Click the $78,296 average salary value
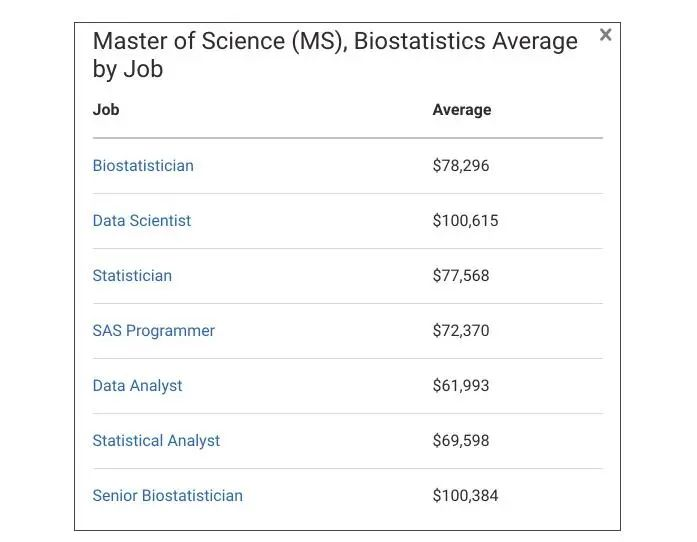 coord(461,166)
